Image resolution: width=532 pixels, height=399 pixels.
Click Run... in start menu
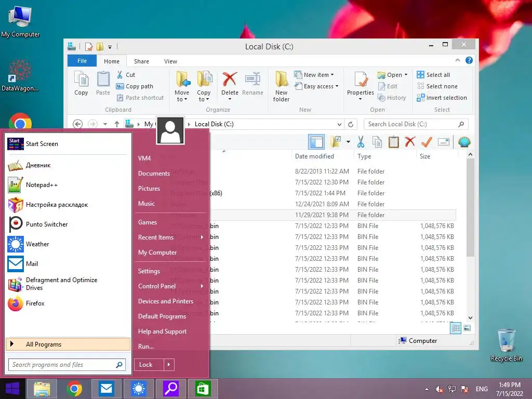pos(146,347)
